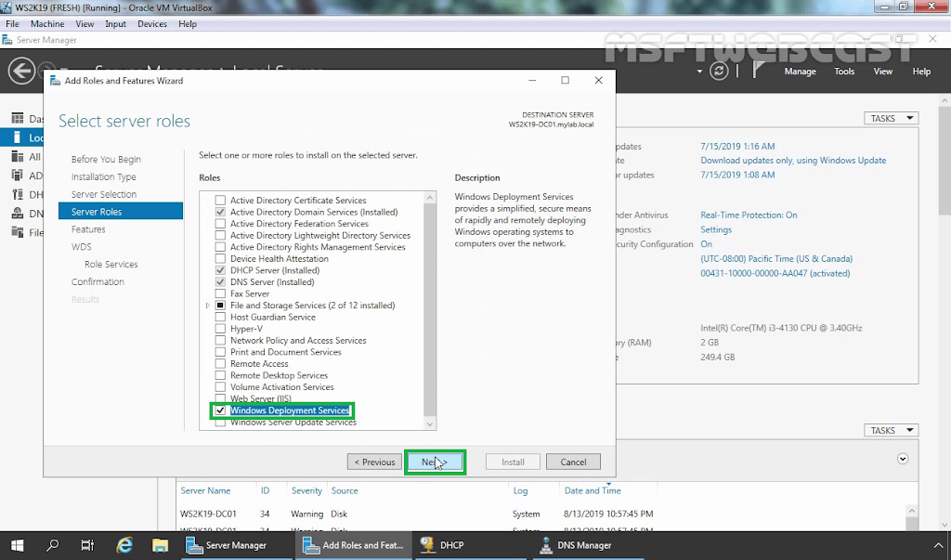Click Real-Time Protection: On link

click(x=749, y=215)
